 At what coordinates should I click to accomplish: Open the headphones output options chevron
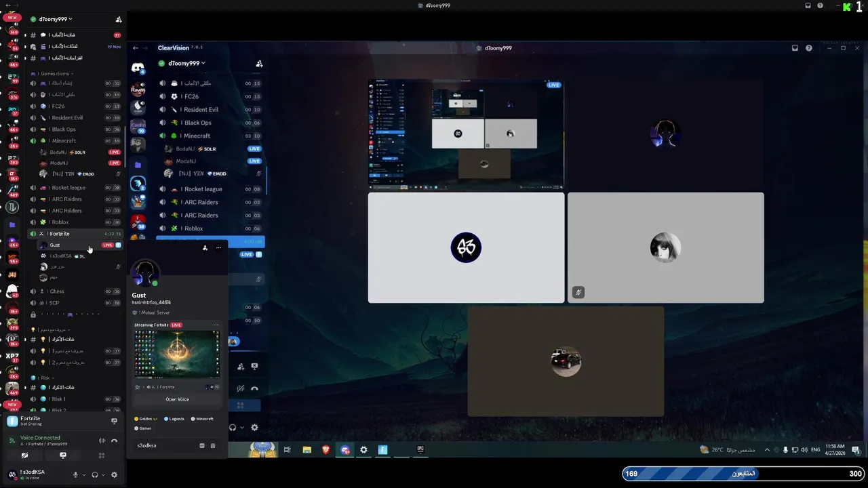[104, 475]
